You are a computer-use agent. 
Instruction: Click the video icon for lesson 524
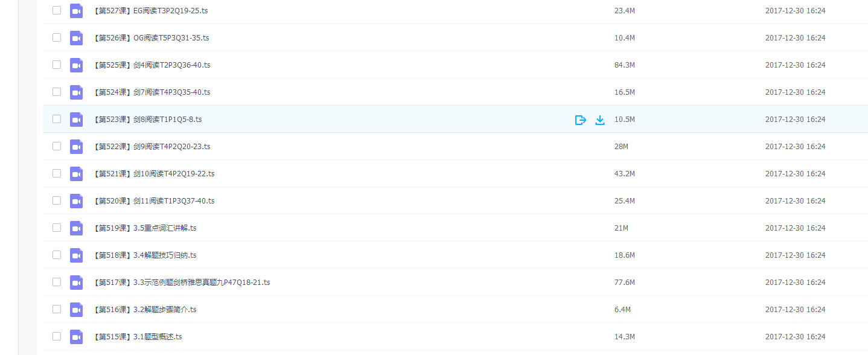(x=76, y=92)
